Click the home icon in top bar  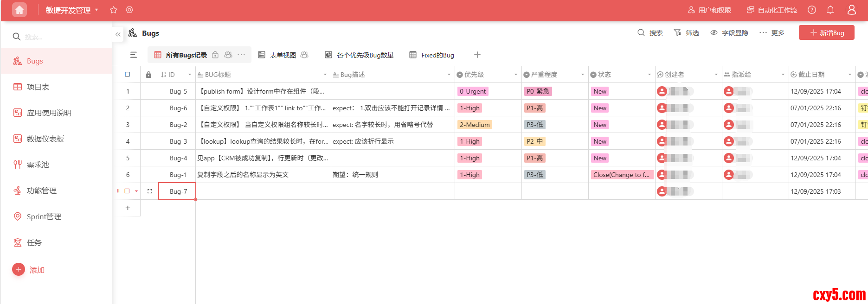coord(19,10)
